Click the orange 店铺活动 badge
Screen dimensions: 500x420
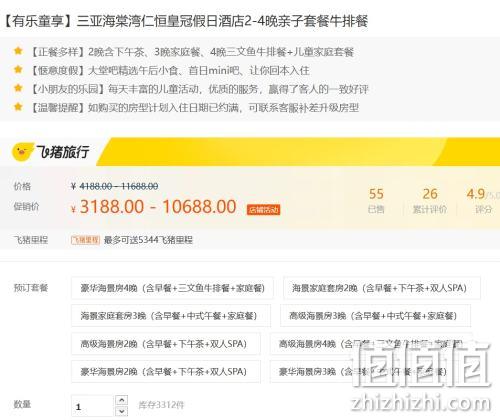[263, 210]
